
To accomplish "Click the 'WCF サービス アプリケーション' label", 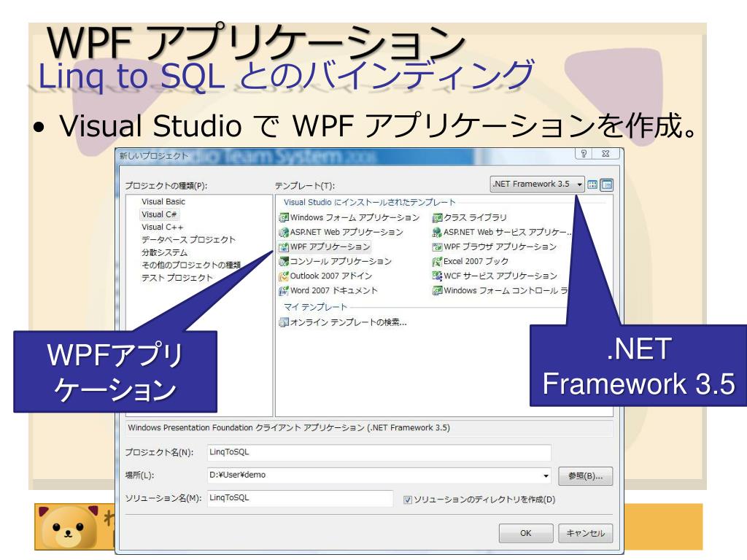I will click(500, 276).
